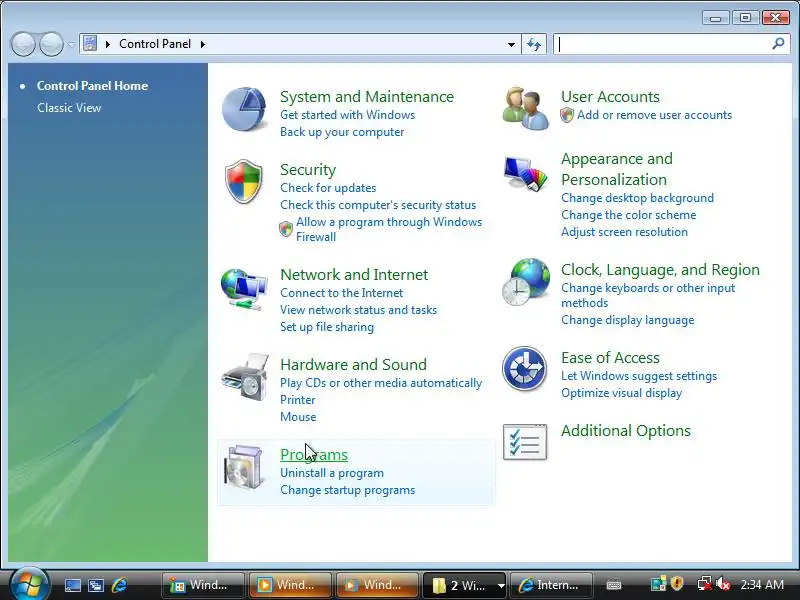Click the Mouse link under Hardware
Screen dimensions: 800x600
point(298,417)
